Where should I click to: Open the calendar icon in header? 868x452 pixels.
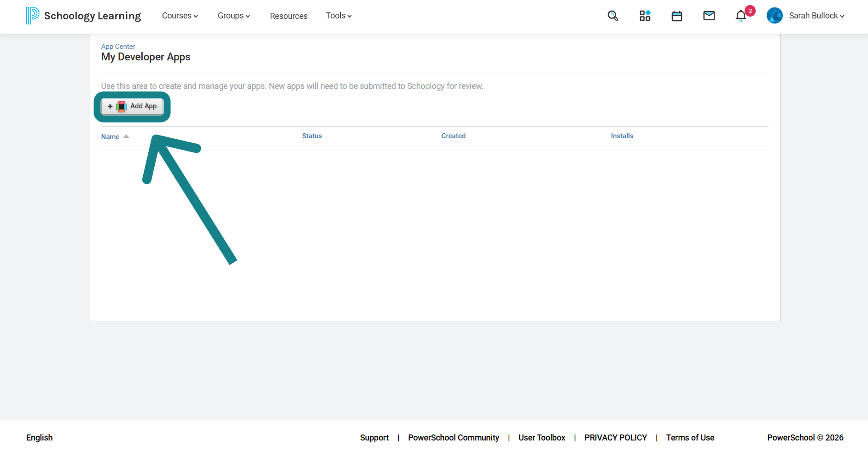pos(677,16)
